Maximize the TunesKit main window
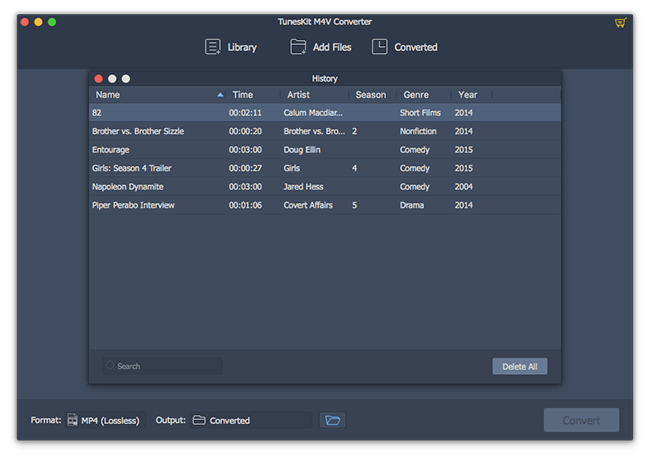Viewport: 650px width, 460px height. pyautogui.click(x=52, y=22)
